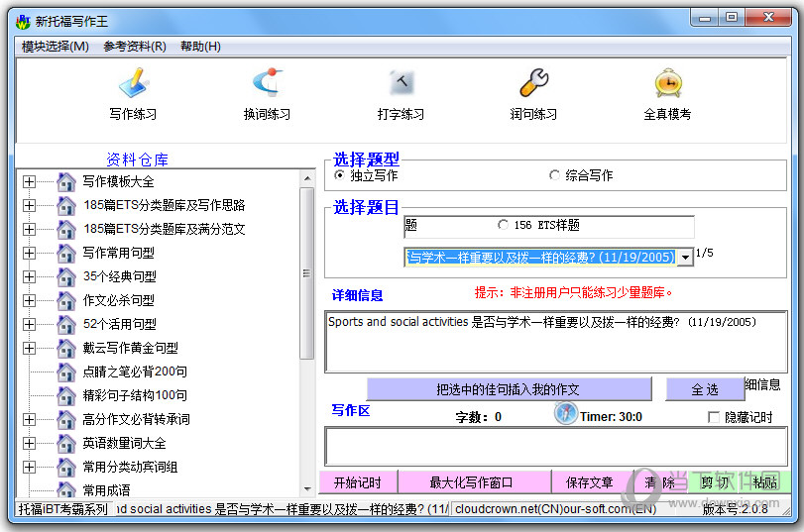This screenshot has height=532, width=804.
Task: Click the 清除 button
Action: point(660,482)
